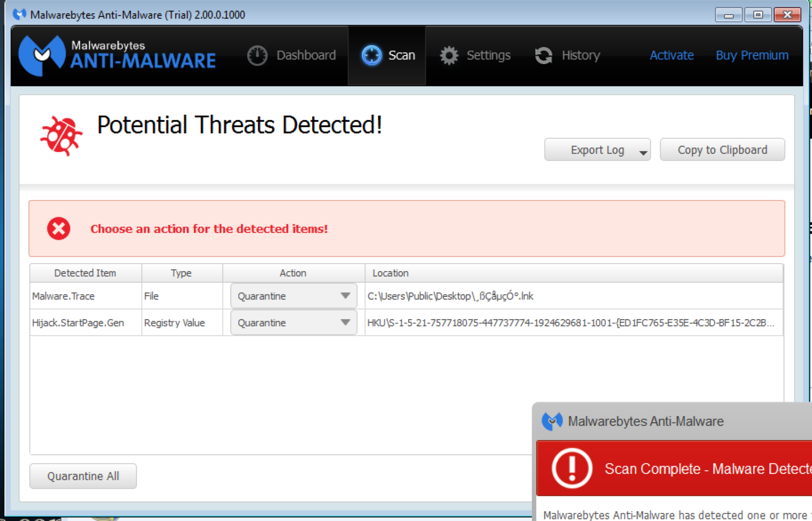
Task: Click the History refresh arrows icon
Action: (543, 56)
